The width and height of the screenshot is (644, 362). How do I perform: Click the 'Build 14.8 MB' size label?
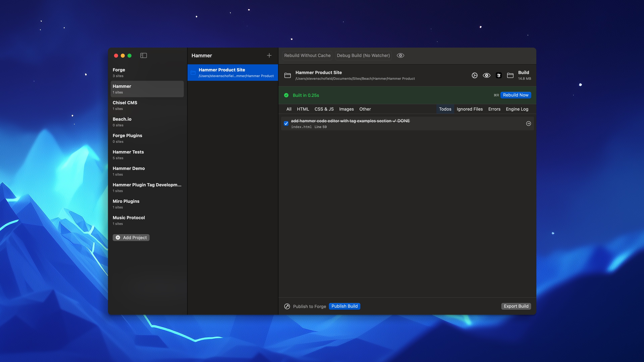(x=524, y=75)
